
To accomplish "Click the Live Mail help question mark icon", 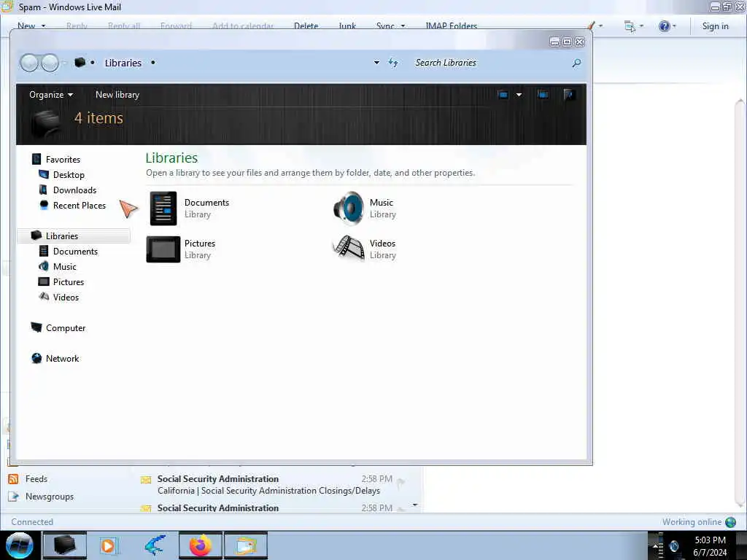I will pos(664,26).
